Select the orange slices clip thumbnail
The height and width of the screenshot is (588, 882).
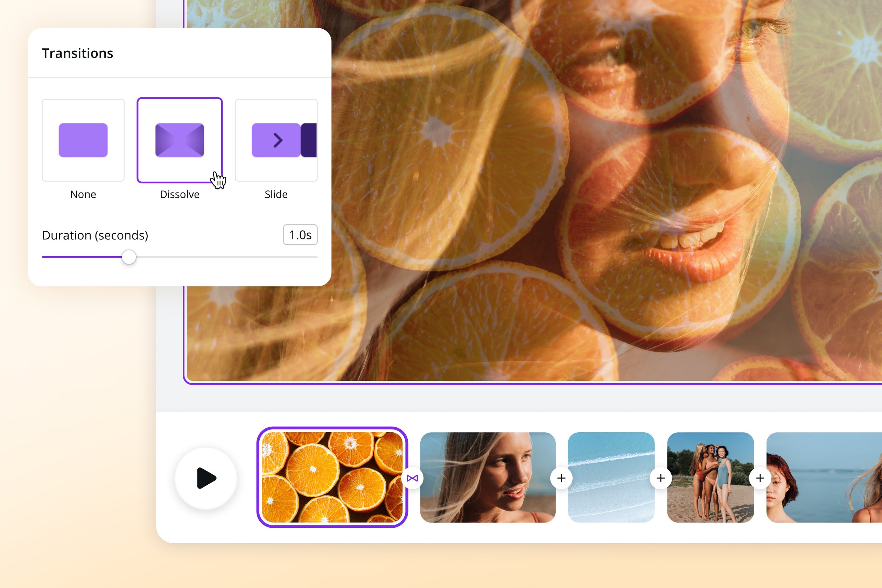click(332, 477)
